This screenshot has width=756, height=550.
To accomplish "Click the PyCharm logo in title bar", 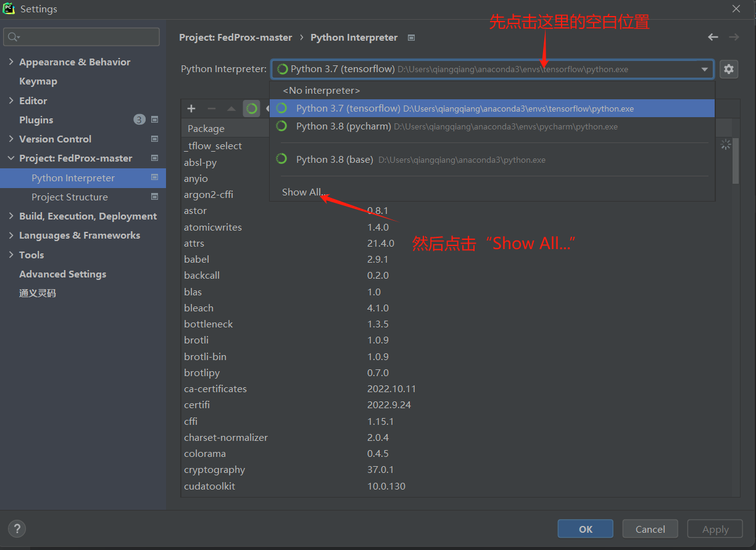I will [x=9, y=9].
